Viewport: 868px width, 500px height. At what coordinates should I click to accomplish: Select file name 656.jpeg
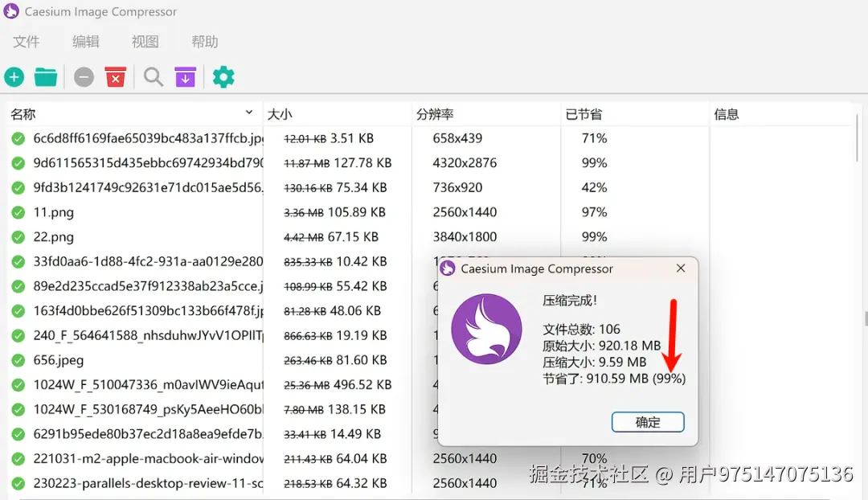pyautogui.click(x=59, y=360)
